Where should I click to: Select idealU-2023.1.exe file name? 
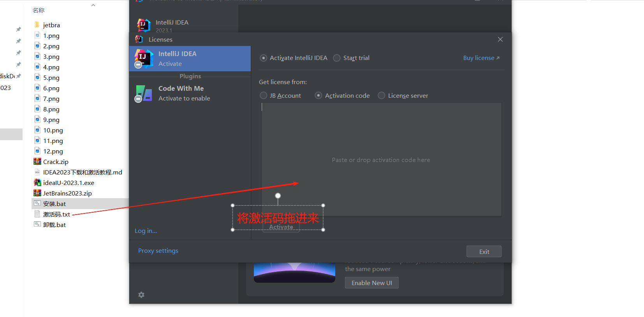click(69, 183)
